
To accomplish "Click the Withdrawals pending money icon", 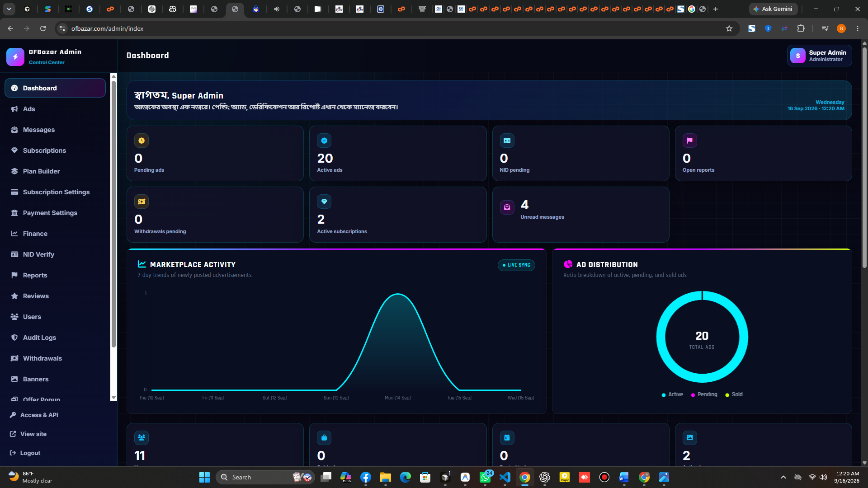I will click(142, 202).
